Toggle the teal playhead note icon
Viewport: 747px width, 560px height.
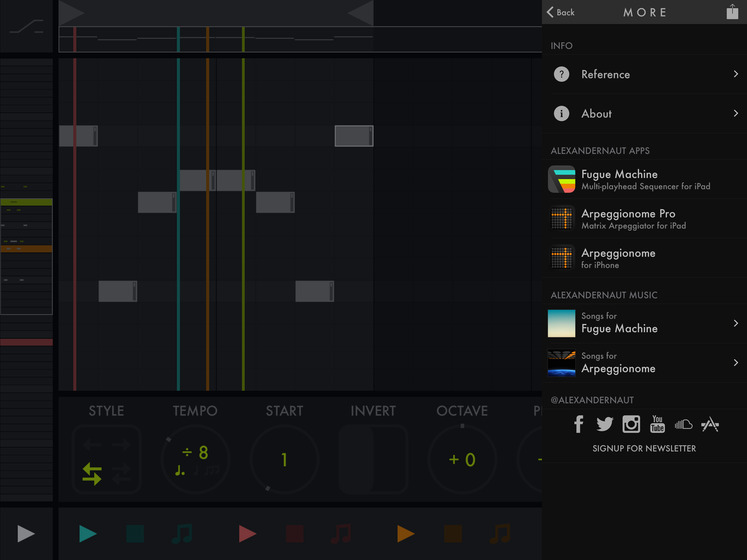coord(182,534)
